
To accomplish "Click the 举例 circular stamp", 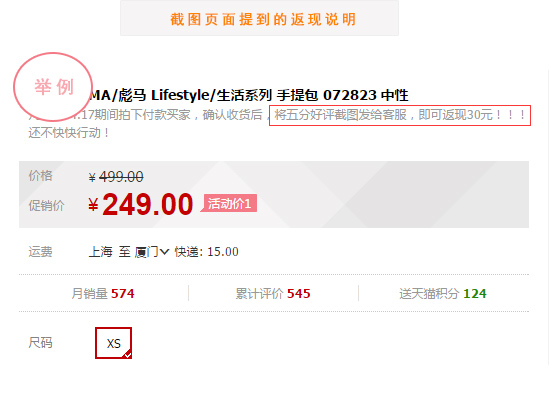I will tap(53, 87).
